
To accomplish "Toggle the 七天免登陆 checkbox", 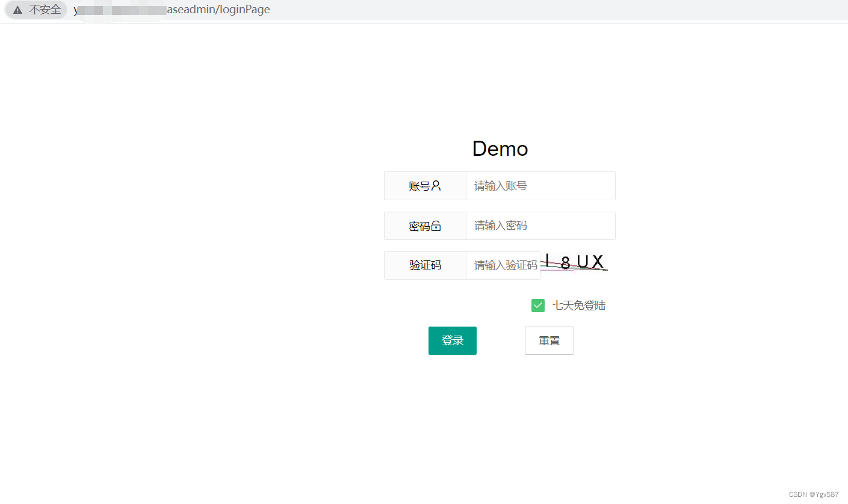I will coord(538,306).
